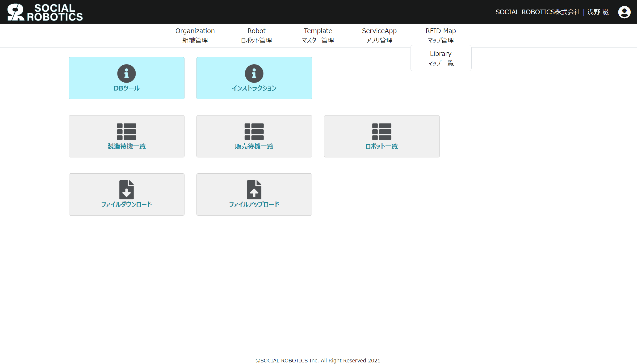
Task: Click the Social Robotics logo
Action: 45,12
